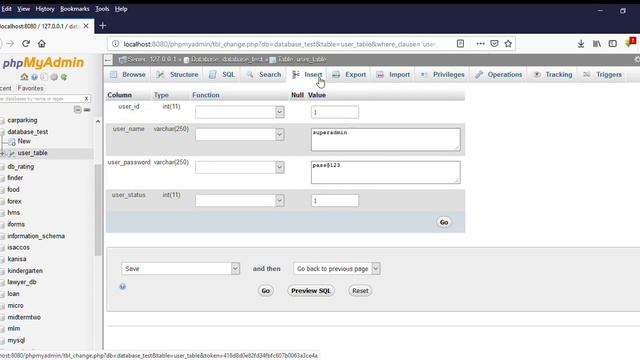Click the help question mark icon near Save
Viewport: 640px width, 360px height.
(122, 287)
